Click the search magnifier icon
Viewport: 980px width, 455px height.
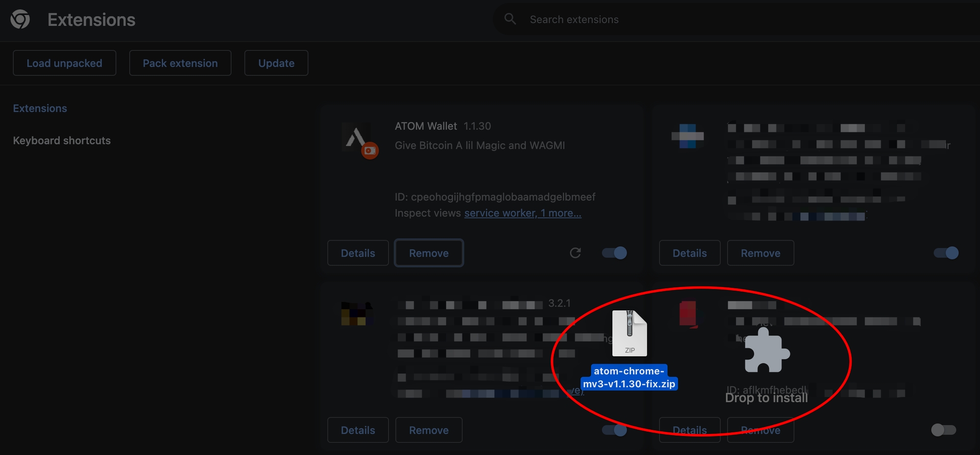(510, 19)
